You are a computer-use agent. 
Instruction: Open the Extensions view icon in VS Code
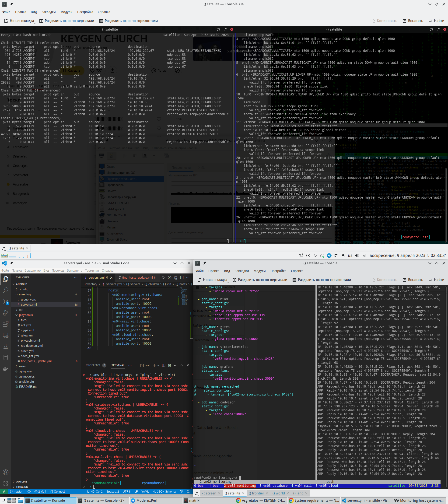click(5, 324)
